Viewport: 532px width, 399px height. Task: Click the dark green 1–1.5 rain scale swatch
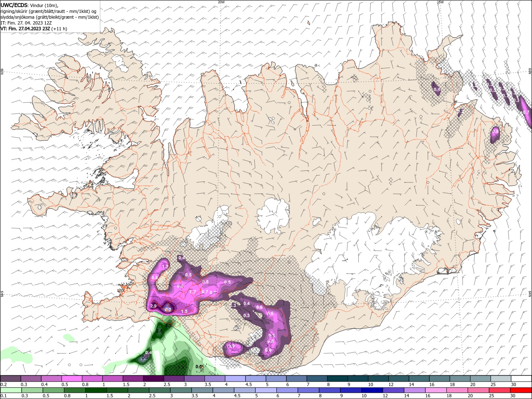(96, 390)
